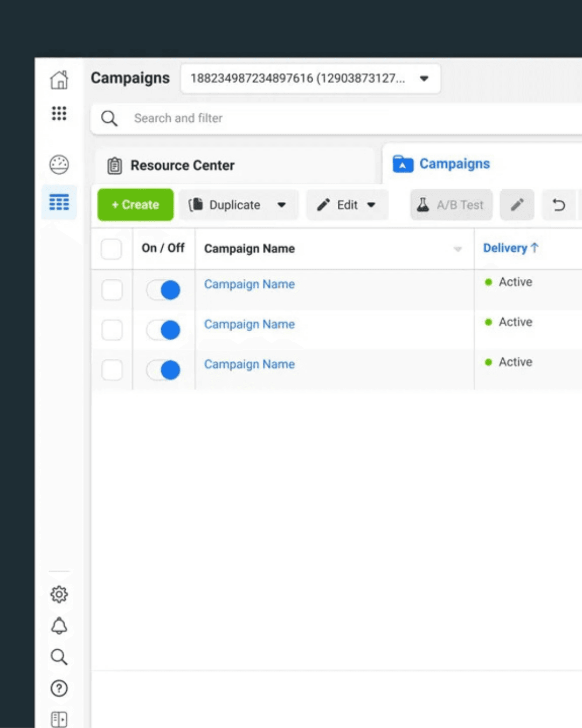Switch to the Resource Center tab
The width and height of the screenshot is (582, 728).
point(235,166)
